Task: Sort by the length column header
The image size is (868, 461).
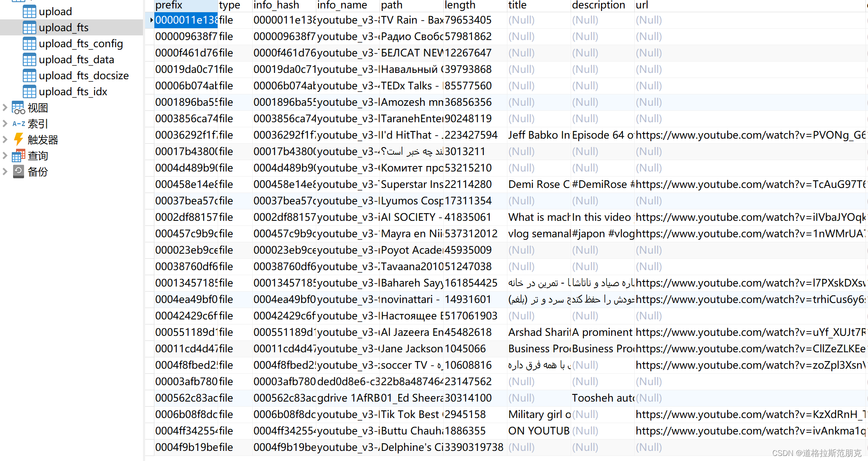Action: (460, 5)
